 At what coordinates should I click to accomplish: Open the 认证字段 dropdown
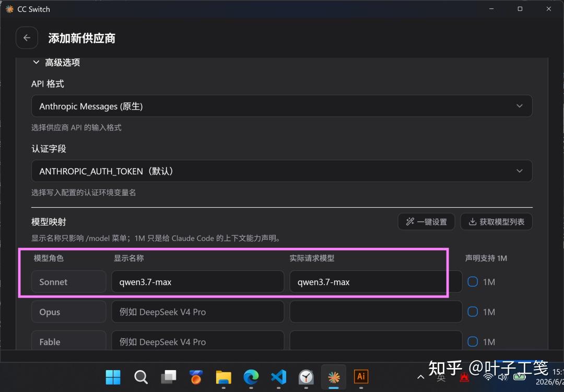[x=281, y=171]
